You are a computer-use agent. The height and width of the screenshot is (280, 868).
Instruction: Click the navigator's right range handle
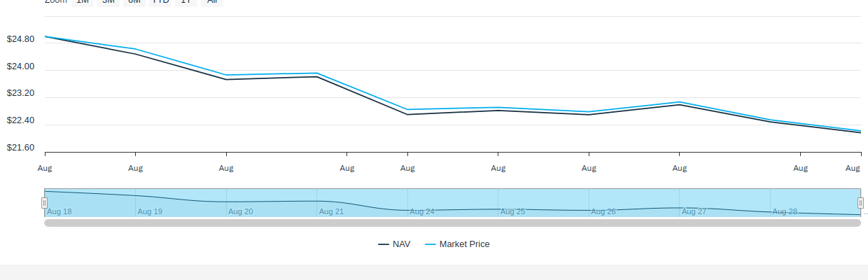click(x=860, y=203)
